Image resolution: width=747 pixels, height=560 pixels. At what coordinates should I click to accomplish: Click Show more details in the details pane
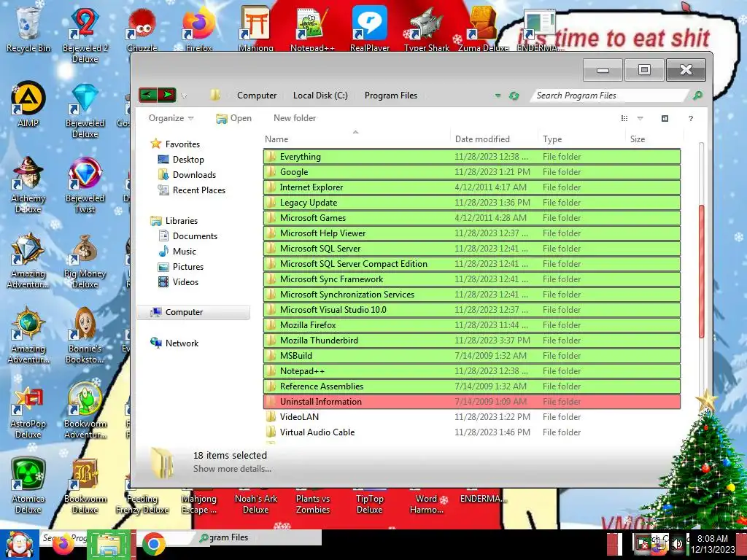(x=232, y=469)
